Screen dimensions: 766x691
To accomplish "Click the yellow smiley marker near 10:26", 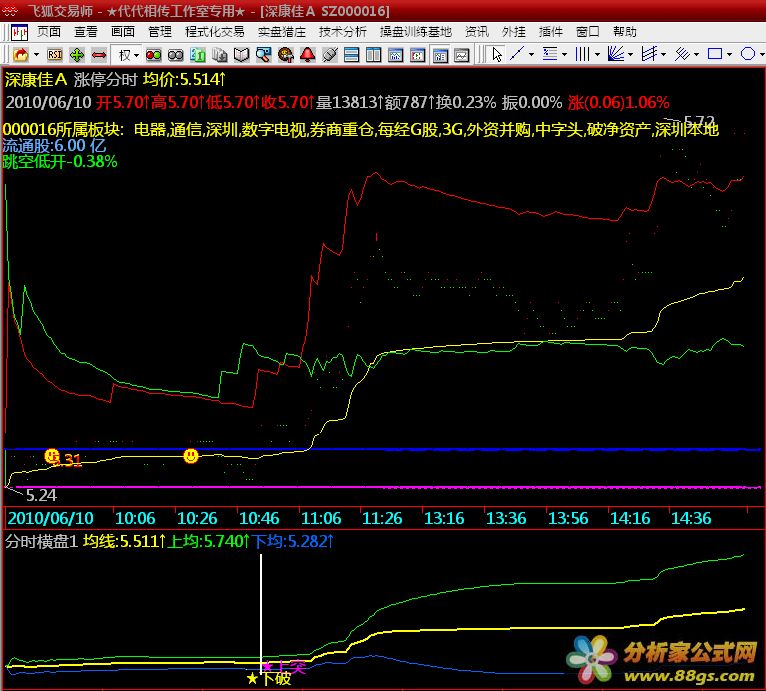I will coord(191,456).
